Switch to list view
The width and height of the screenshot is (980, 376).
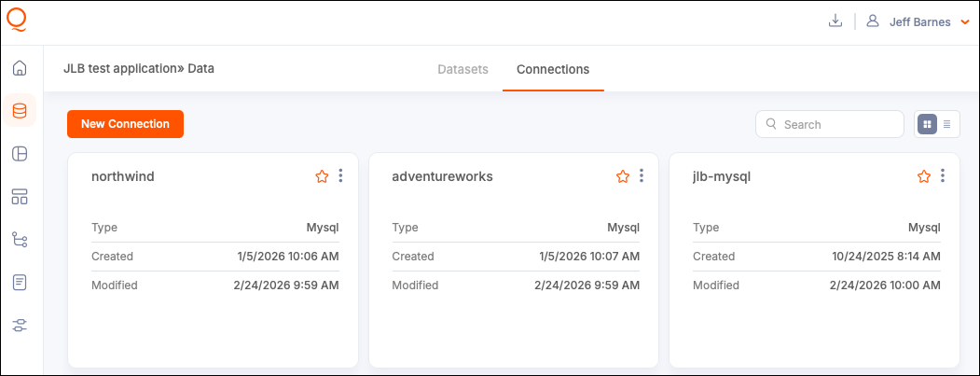point(946,124)
